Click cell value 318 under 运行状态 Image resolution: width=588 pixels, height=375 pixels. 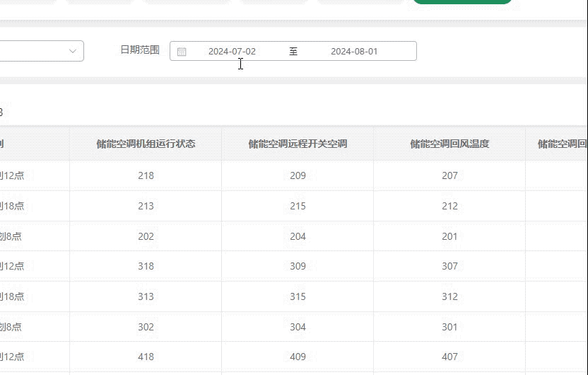[x=146, y=266]
